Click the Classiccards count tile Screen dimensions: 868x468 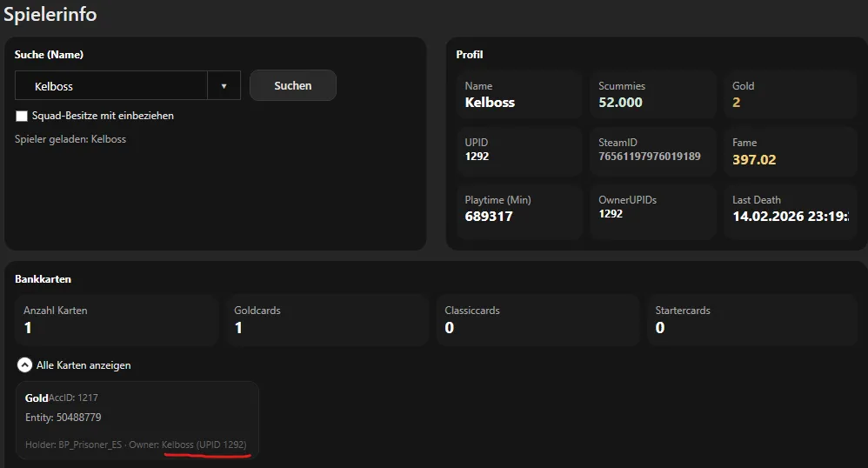(x=537, y=320)
